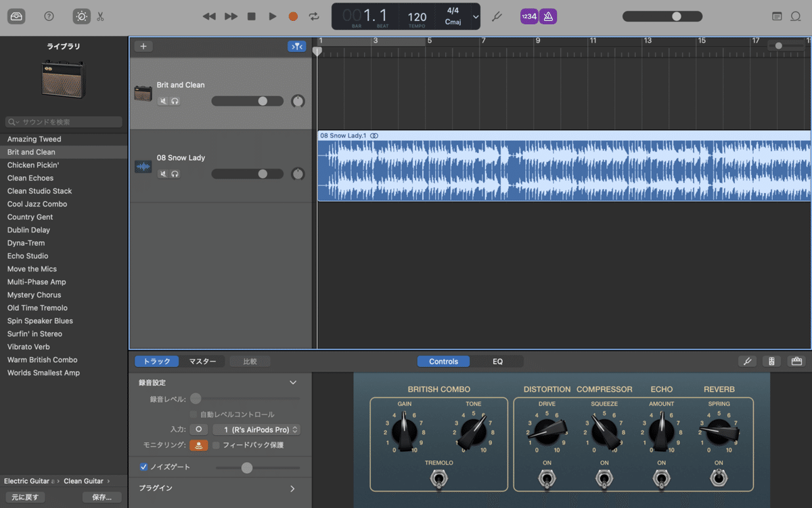Image resolution: width=812 pixels, height=508 pixels.
Task: Open the Notepad icon in toolbar
Action: pyautogui.click(x=777, y=16)
